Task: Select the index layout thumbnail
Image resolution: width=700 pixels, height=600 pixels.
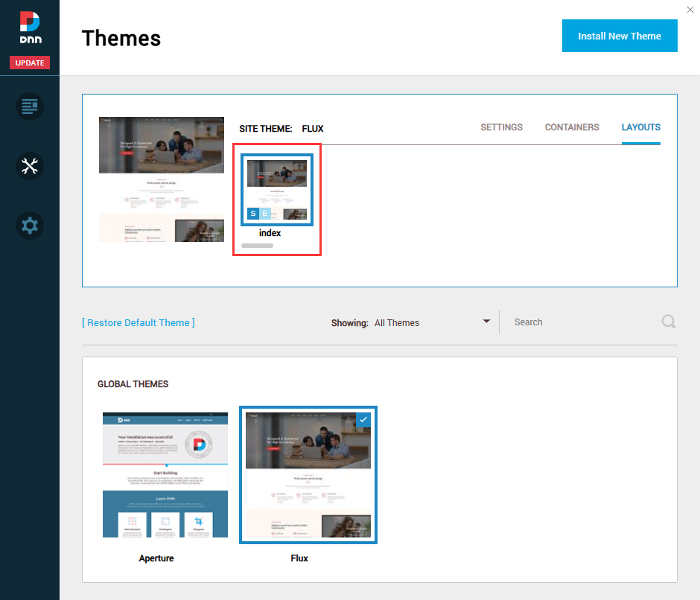Action: (277, 190)
